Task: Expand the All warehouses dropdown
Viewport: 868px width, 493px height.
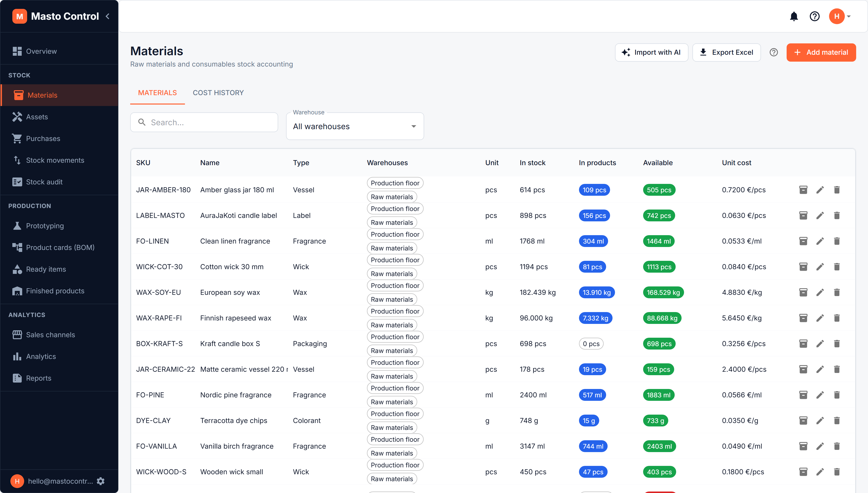Action: (355, 126)
